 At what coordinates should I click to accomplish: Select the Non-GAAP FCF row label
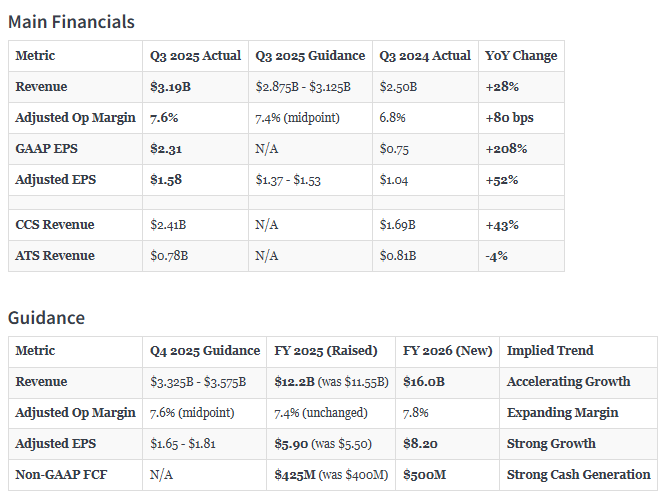61,475
